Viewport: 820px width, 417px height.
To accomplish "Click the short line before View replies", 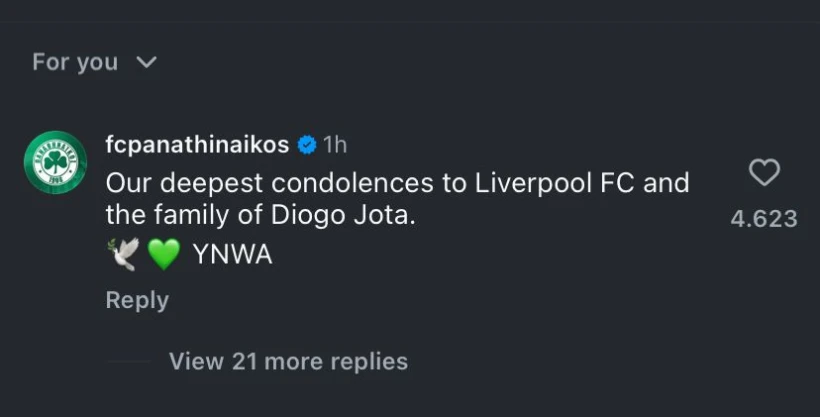I will (x=129, y=362).
